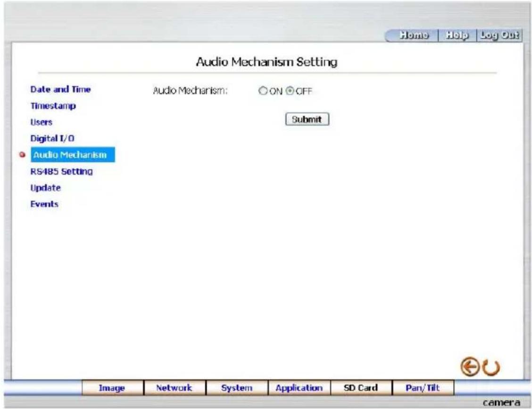Switch to the Network tab
532x409 pixels.
click(x=175, y=388)
